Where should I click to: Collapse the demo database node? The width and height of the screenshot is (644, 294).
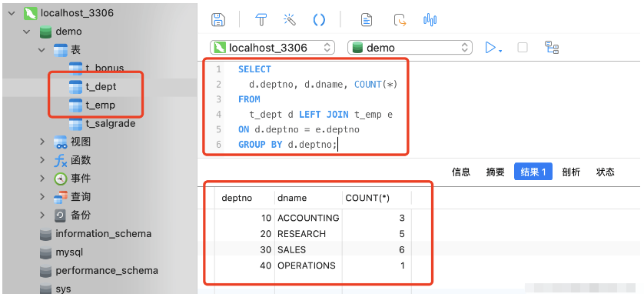(x=27, y=32)
